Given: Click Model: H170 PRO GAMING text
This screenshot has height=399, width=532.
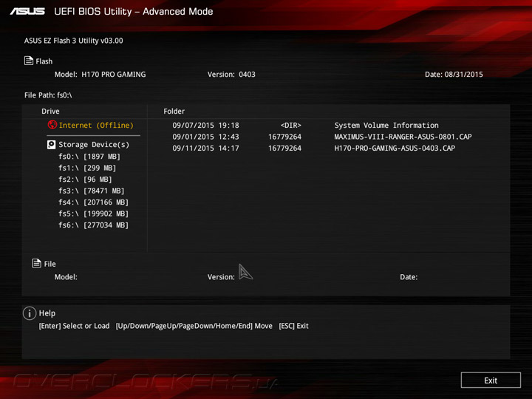Looking at the screenshot, I should pyautogui.click(x=100, y=75).
